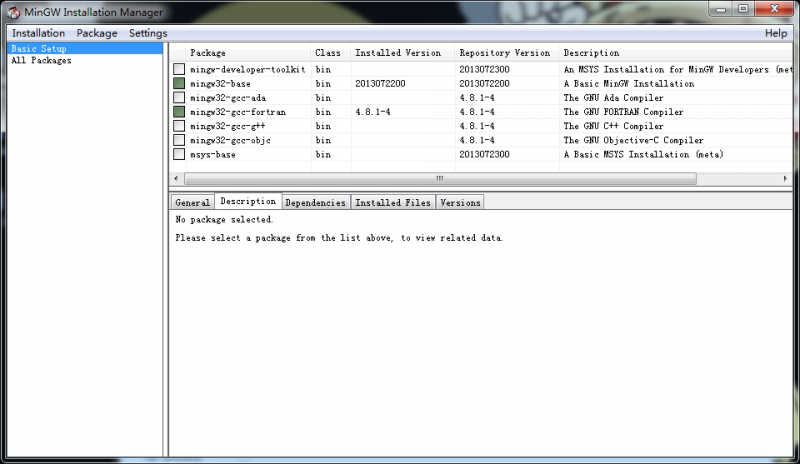Viewport: 800px width, 464px height.
Task: Minimize the MinGW Installation Manager window
Action: click(x=720, y=9)
